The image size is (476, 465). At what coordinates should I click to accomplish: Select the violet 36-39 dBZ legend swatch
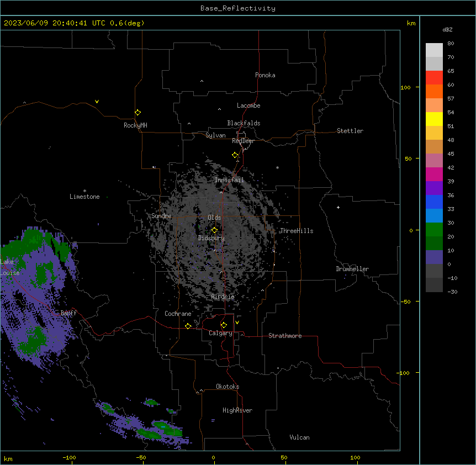[x=434, y=188]
